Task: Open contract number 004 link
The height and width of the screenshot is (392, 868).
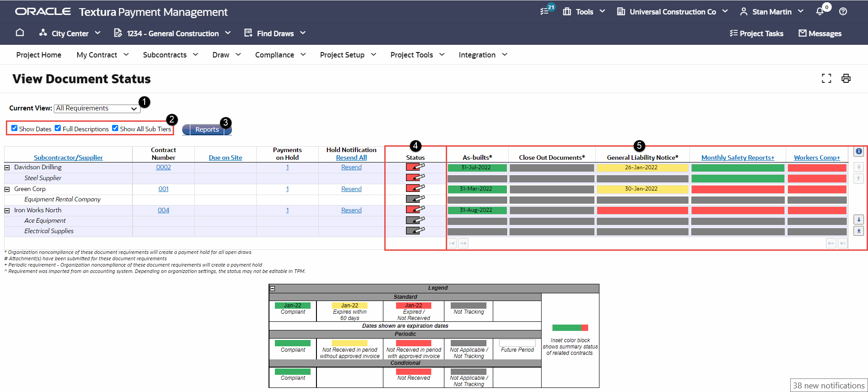Action: coord(164,210)
